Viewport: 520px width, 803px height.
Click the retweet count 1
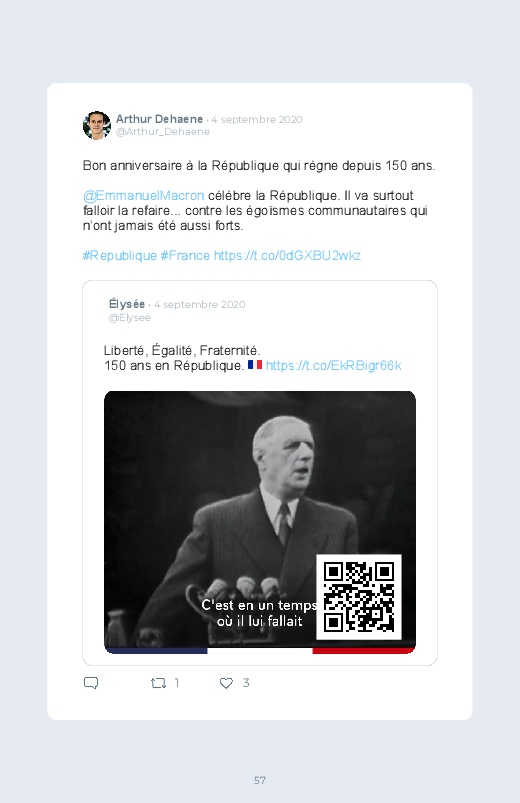[177, 683]
